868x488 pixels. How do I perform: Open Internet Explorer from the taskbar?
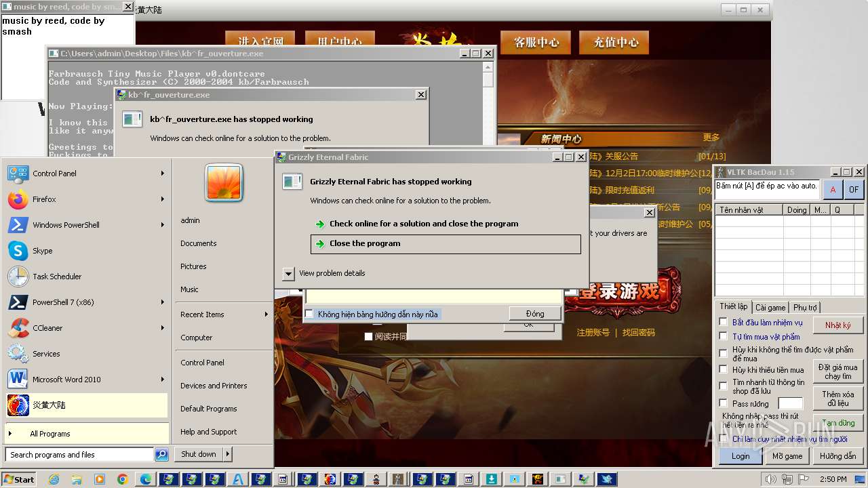click(54, 479)
